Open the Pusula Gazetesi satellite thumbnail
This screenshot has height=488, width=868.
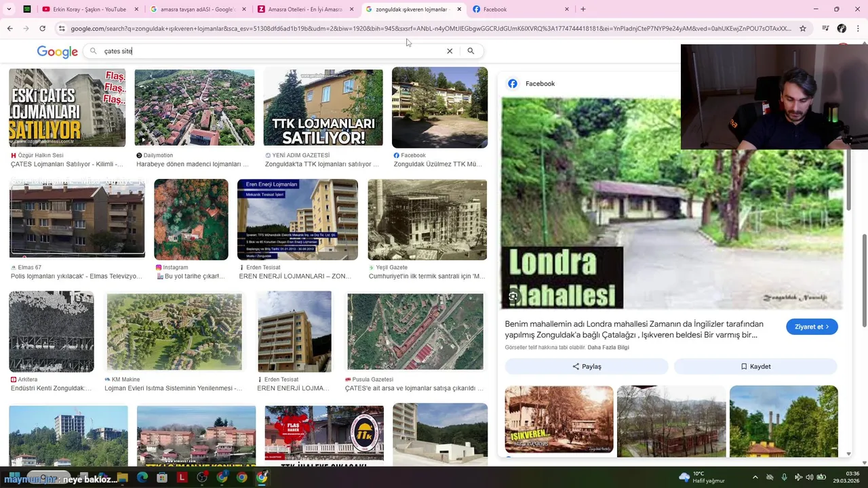[416, 331]
